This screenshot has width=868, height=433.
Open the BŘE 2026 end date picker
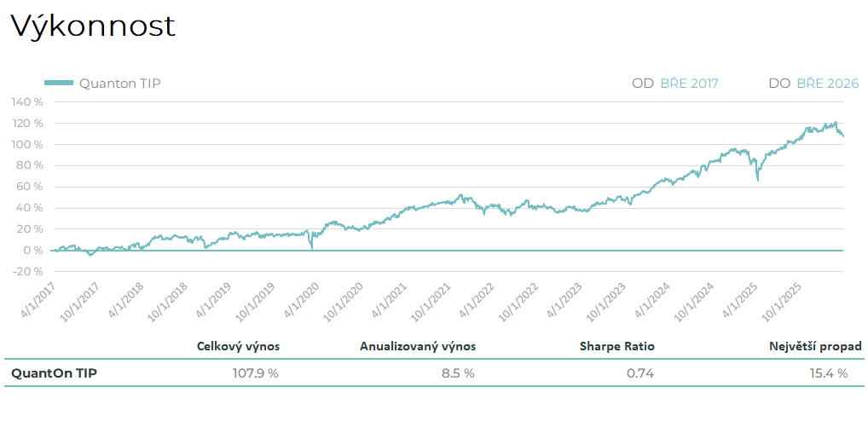pyautogui.click(x=827, y=83)
